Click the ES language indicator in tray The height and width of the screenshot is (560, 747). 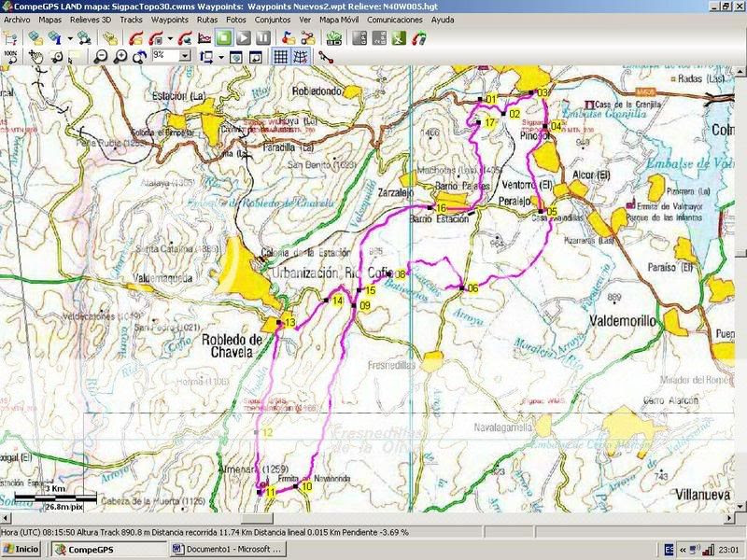coord(669,550)
